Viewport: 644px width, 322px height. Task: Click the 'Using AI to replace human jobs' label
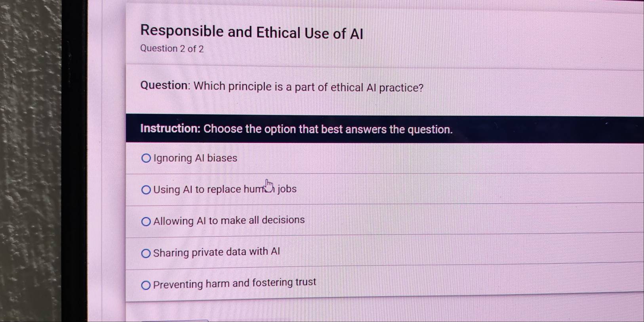pyautogui.click(x=225, y=189)
